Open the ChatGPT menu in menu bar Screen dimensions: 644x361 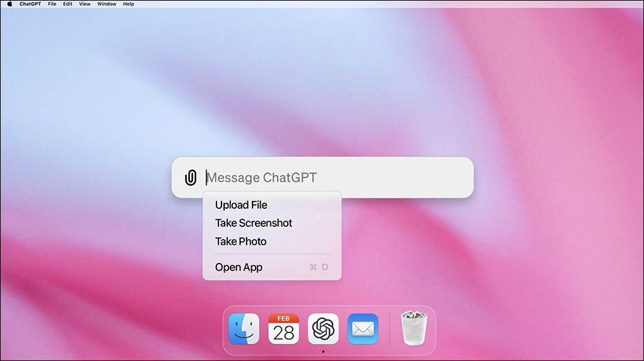coord(30,4)
